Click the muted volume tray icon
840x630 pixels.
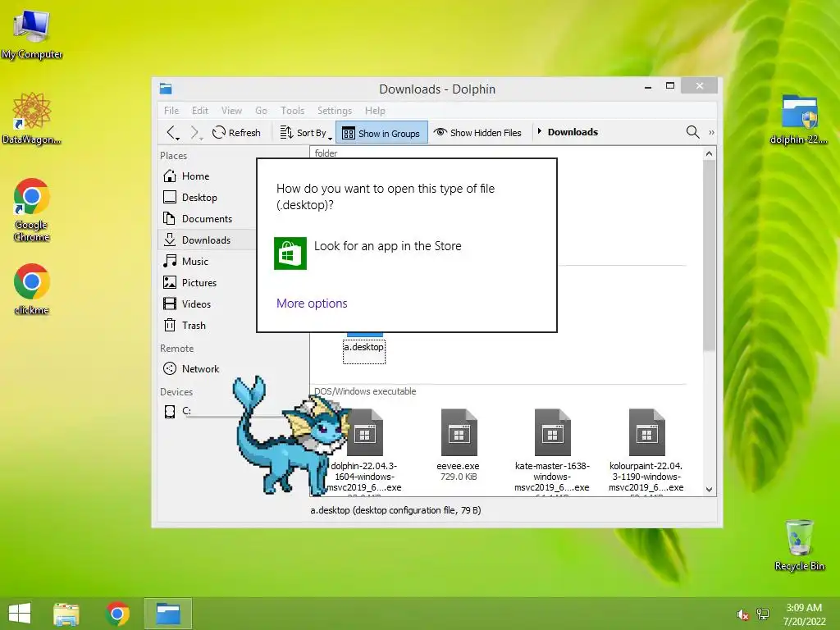coord(743,614)
